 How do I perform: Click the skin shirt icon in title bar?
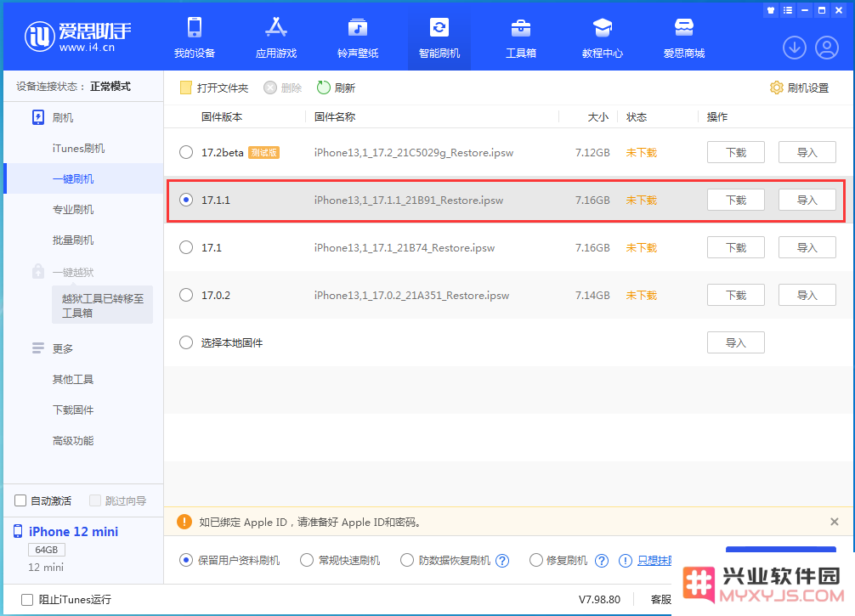point(771,10)
